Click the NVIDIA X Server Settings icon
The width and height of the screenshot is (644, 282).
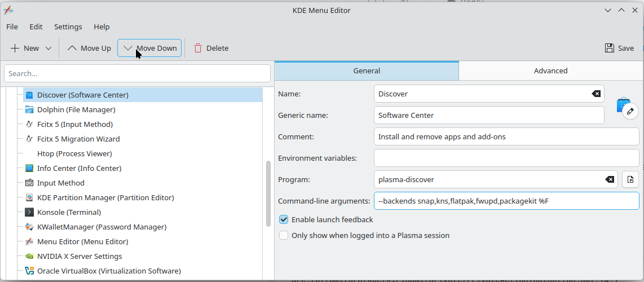click(29, 256)
